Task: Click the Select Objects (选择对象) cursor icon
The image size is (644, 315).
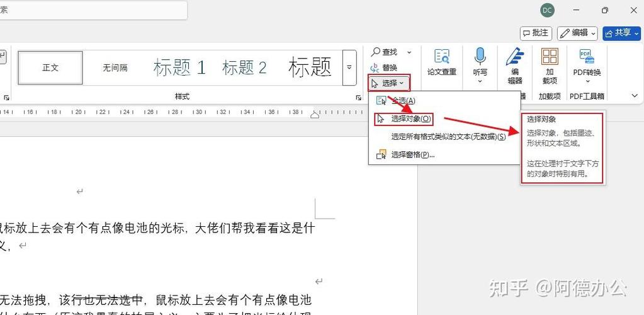Action: [x=381, y=119]
